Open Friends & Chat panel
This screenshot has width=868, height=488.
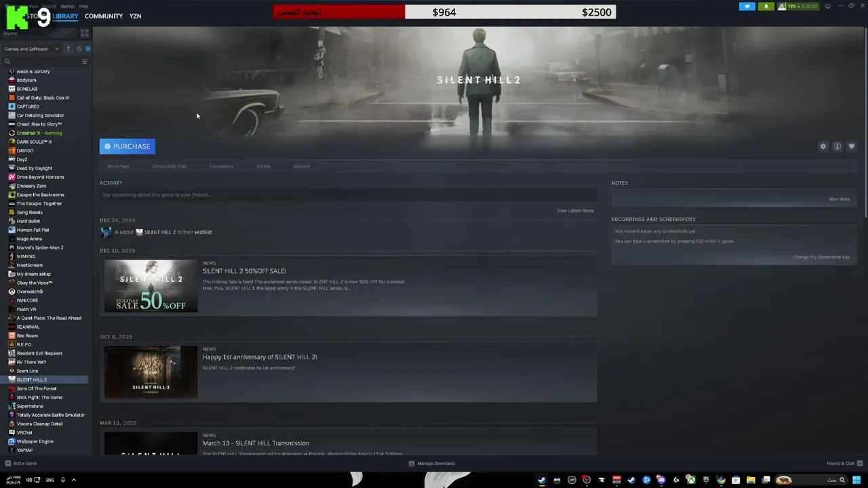click(844, 464)
